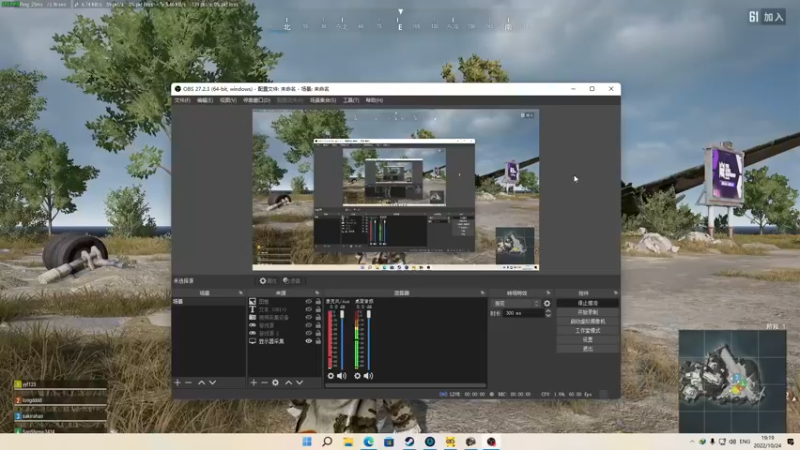Click the Start Recording button
Image resolution: width=800 pixels, height=450 pixels.
click(587, 312)
